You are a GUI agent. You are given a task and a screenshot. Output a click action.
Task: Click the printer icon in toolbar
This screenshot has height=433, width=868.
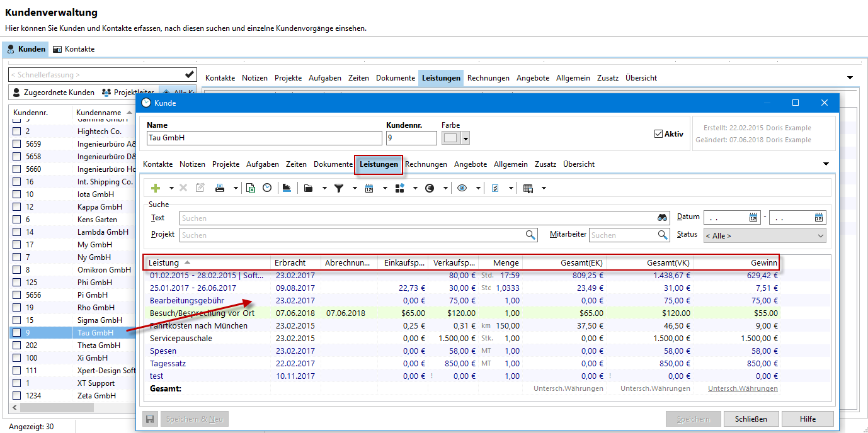tap(220, 188)
